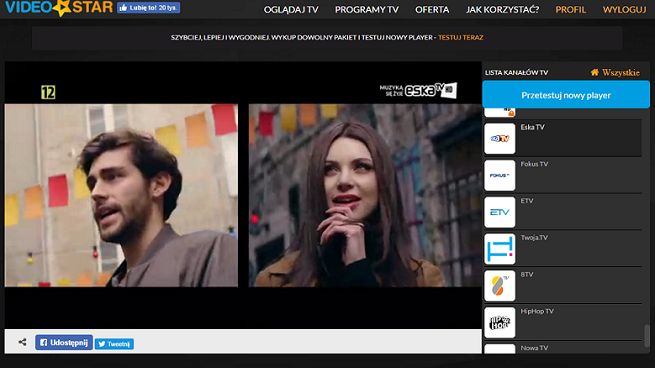The image size is (655, 368).
Task: Click WYLOGUJ to log out
Action: 625,10
